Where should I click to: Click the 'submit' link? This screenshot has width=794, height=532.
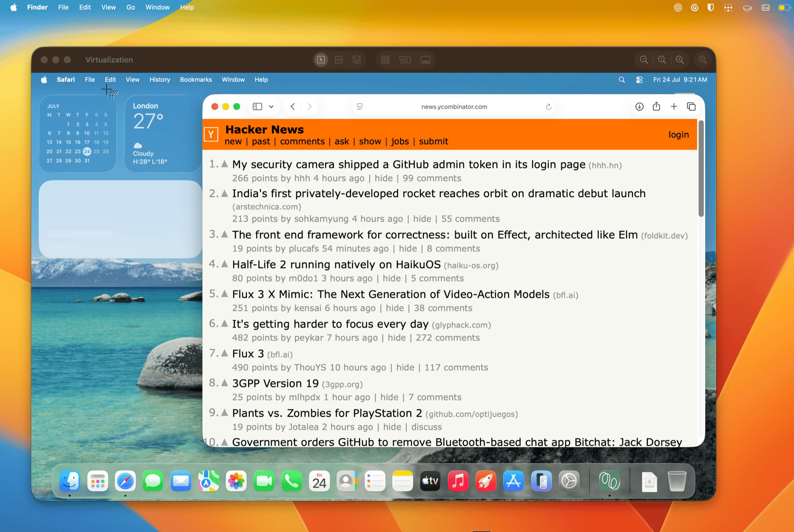point(434,141)
